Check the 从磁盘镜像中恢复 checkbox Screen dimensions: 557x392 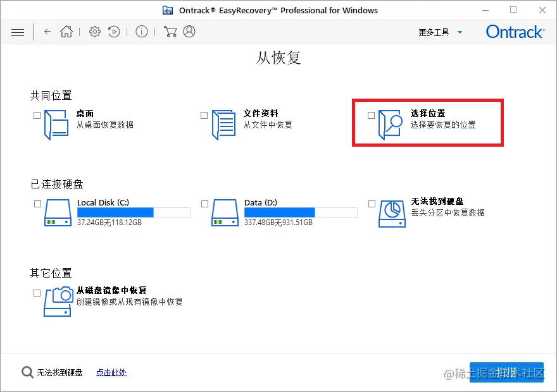pos(37,293)
